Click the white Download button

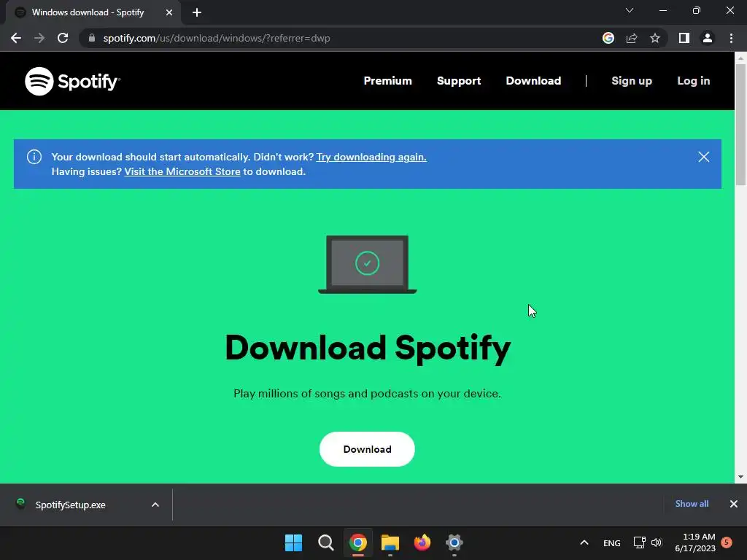[368, 449]
